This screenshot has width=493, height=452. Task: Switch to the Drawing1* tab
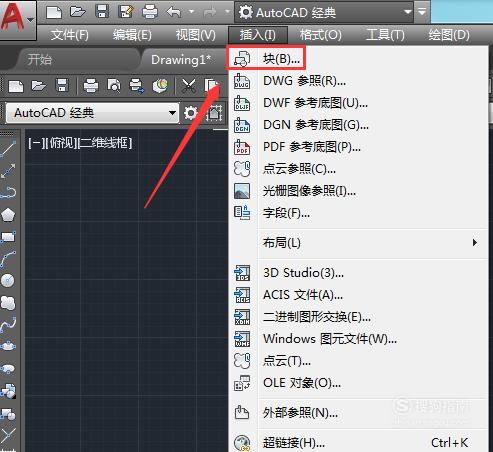click(x=181, y=60)
